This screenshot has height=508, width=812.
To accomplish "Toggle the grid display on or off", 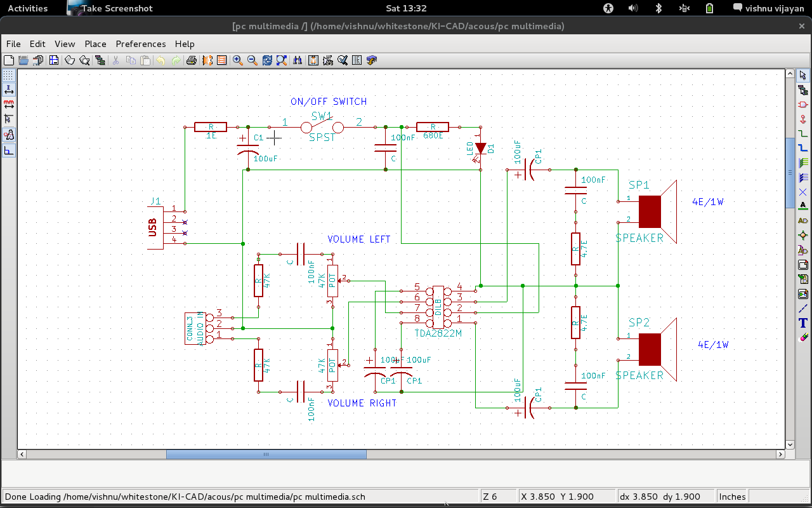I will [x=8, y=75].
